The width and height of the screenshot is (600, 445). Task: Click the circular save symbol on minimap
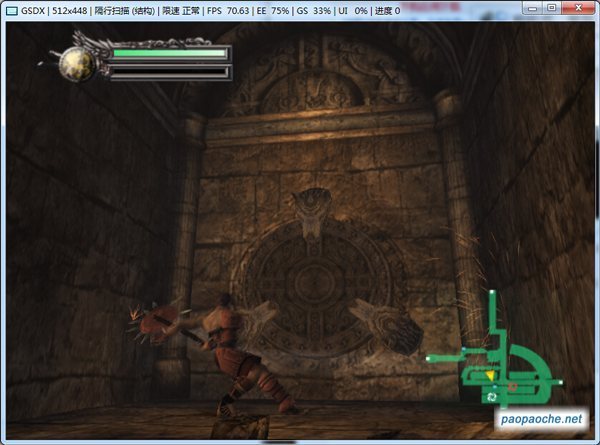(x=492, y=397)
